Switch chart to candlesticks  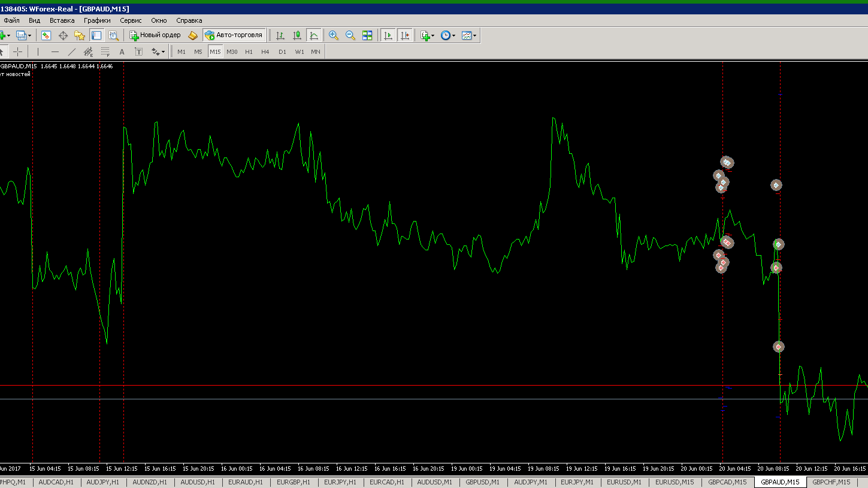pyautogui.click(x=297, y=35)
